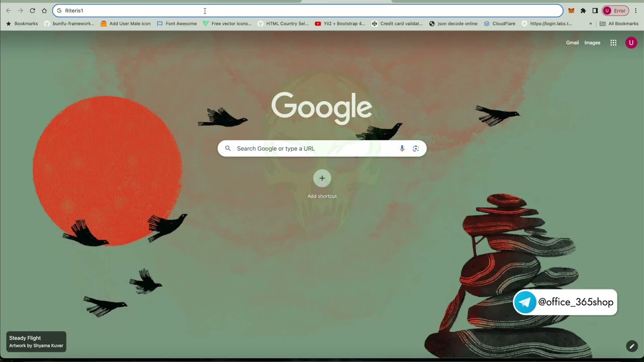Open Free vector icons bookmark
The width and height of the screenshot is (644, 362).
227,24
